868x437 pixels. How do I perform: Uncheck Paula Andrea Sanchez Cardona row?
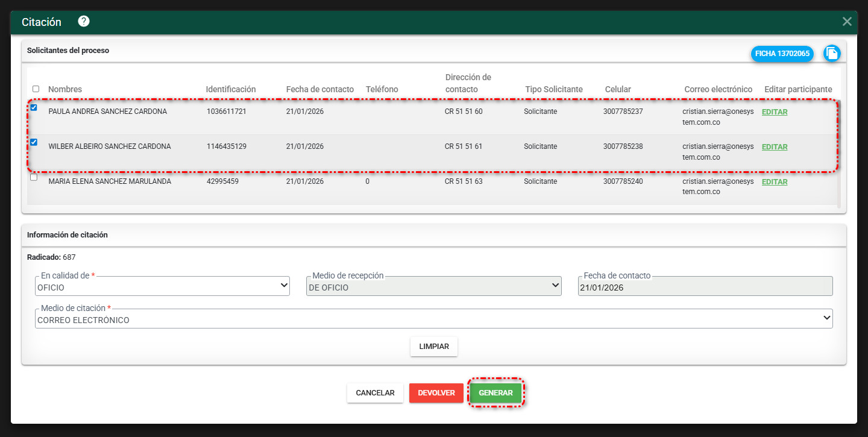tap(34, 108)
